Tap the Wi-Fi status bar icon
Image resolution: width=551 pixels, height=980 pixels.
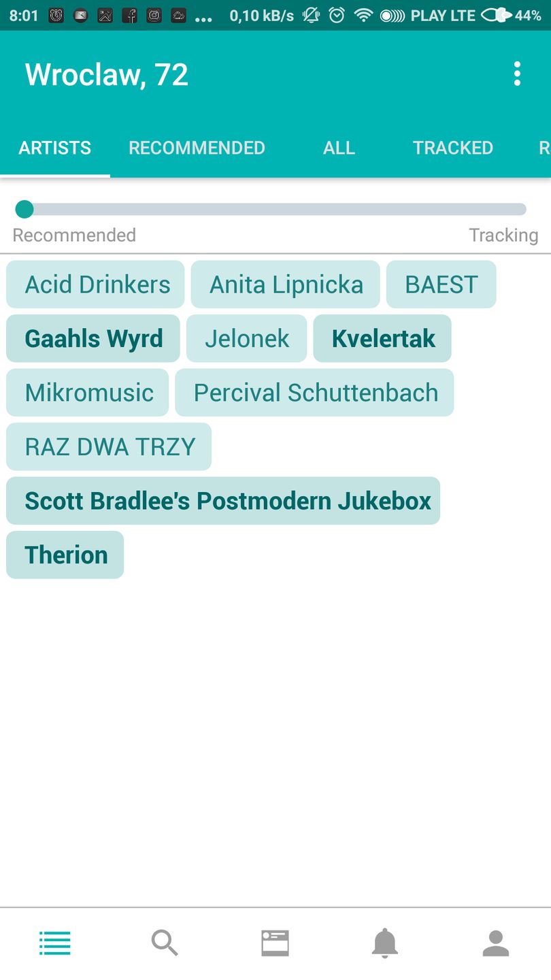364,15
